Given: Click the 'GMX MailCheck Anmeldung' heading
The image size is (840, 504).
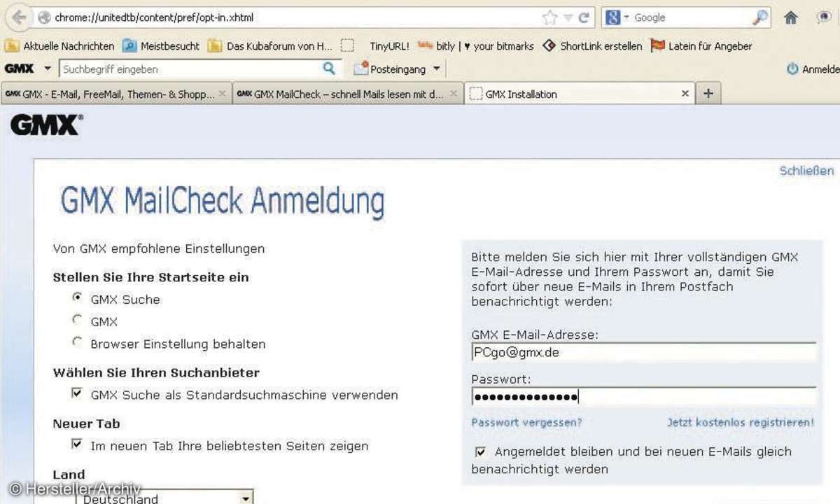Looking at the screenshot, I should pyautogui.click(x=223, y=202).
